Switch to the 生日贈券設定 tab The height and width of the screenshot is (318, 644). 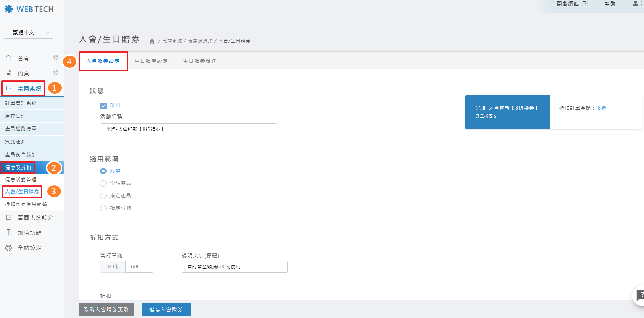151,61
